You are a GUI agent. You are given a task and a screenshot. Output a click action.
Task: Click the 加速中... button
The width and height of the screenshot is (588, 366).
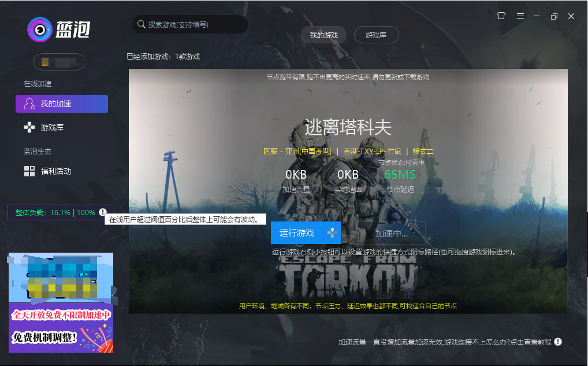click(392, 233)
